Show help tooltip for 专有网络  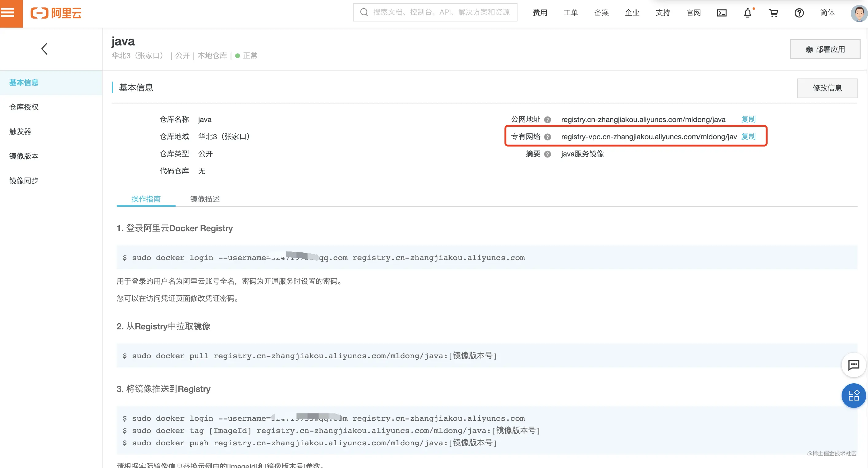(x=548, y=137)
